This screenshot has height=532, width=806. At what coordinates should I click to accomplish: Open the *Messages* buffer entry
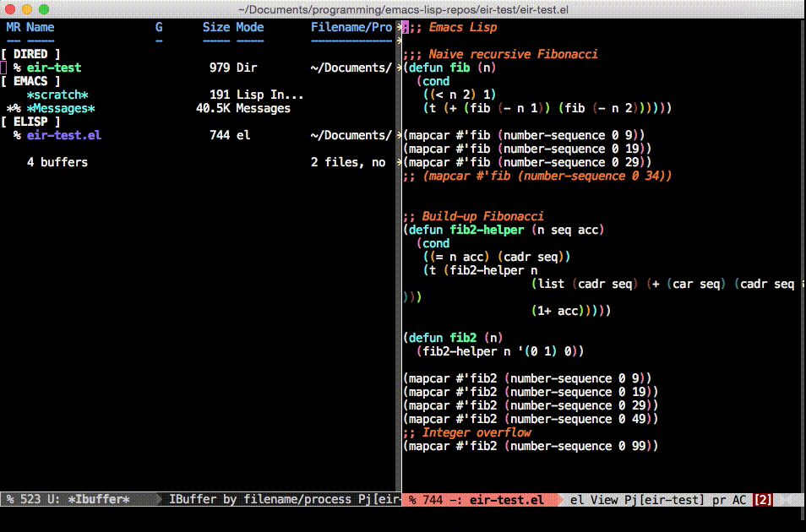tap(61, 108)
